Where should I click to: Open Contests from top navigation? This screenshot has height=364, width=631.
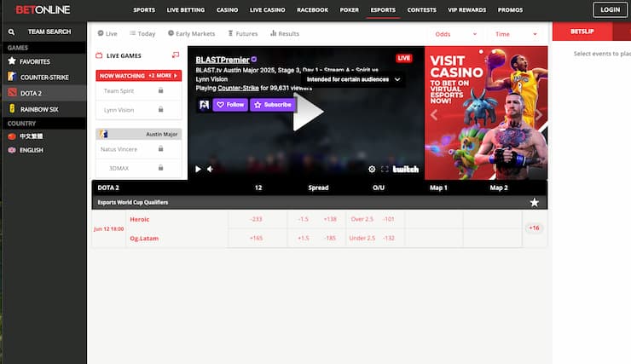[421, 10]
